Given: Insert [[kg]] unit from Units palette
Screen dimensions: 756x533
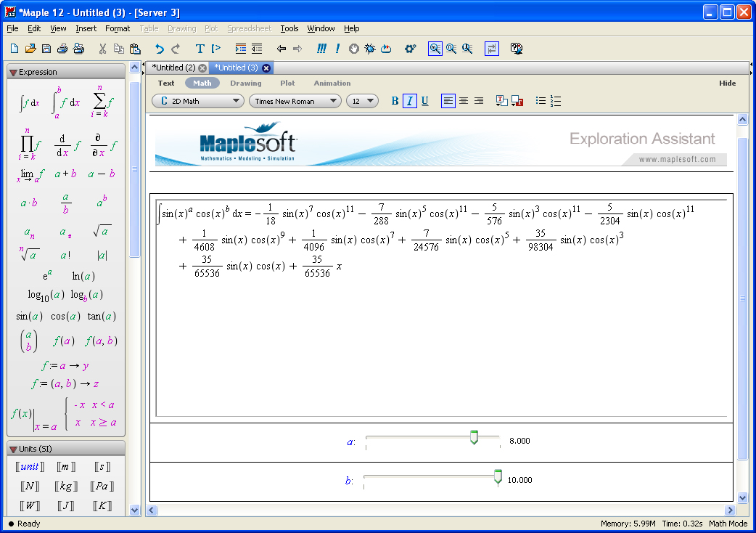Looking at the screenshot, I should 66,487.
